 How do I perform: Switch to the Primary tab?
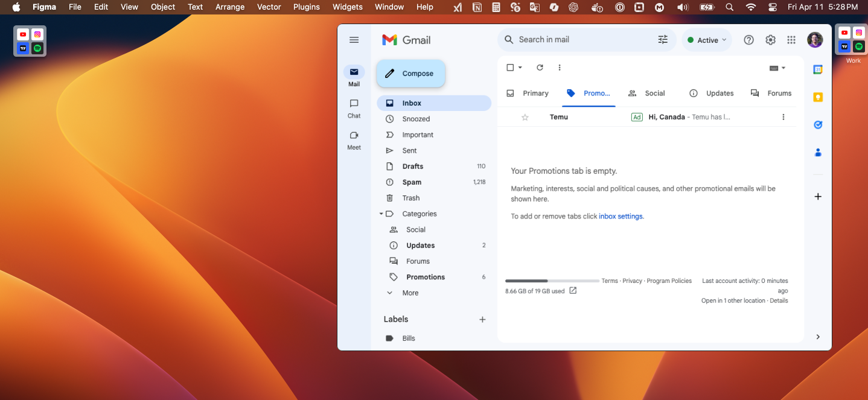(x=528, y=94)
